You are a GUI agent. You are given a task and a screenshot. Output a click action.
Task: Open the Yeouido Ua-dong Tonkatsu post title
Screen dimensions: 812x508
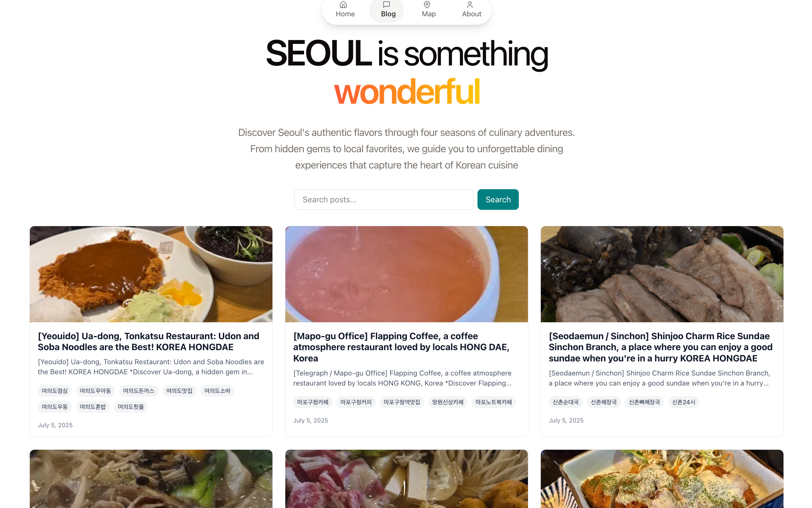click(148, 341)
